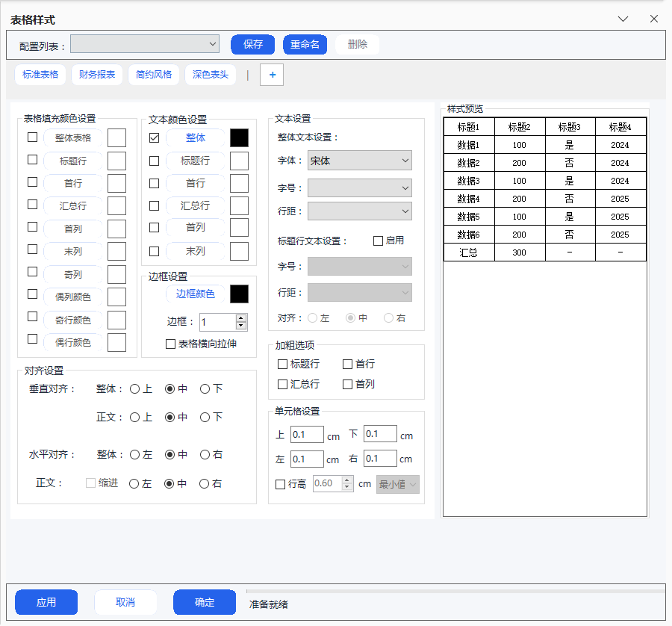Toggle 首行 text color checkbox
The width and height of the screenshot is (672, 626).
point(154,183)
